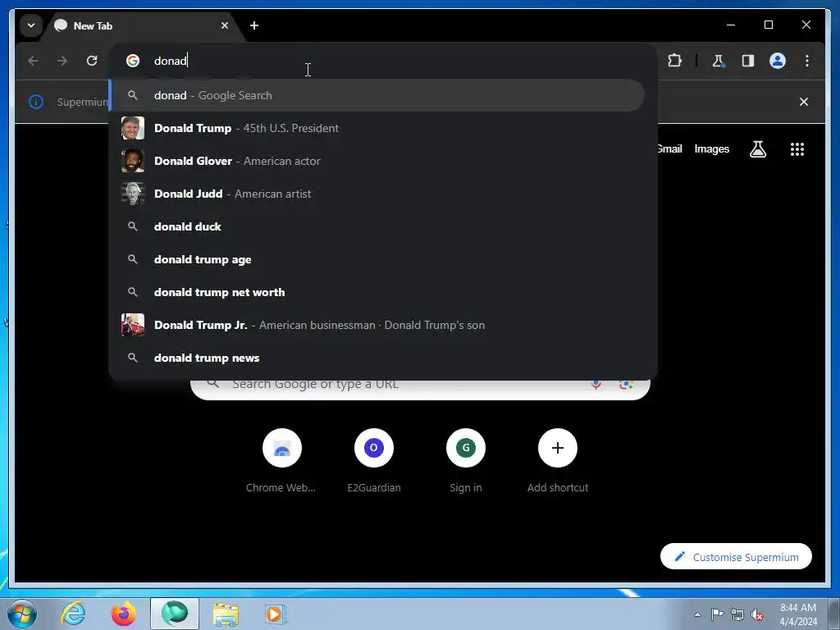Open the profile avatar button
840x630 pixels.
click(x=778, y=61)
